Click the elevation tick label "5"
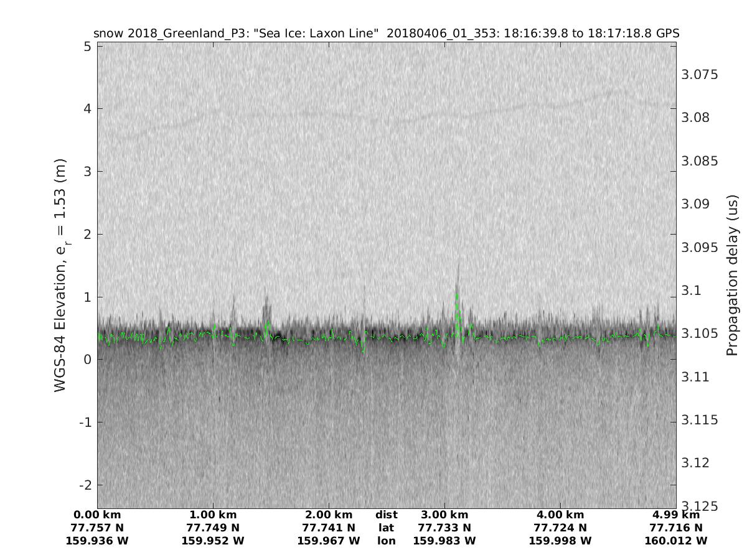 pos(88,47)
